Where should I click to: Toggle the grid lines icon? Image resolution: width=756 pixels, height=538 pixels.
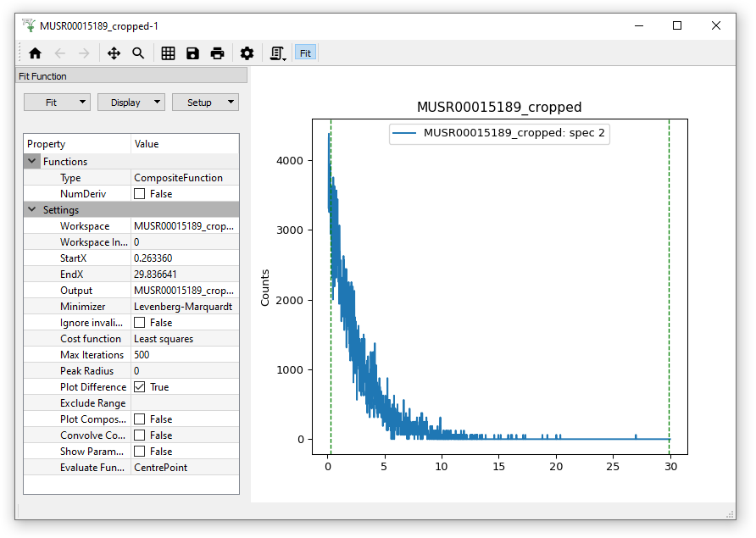168,53
